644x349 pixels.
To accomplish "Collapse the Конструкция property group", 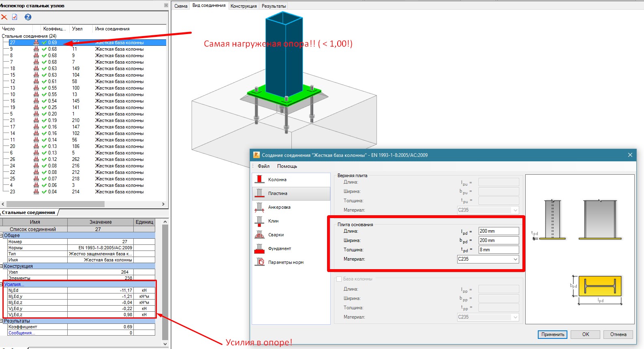I will [x=2, y=266].
